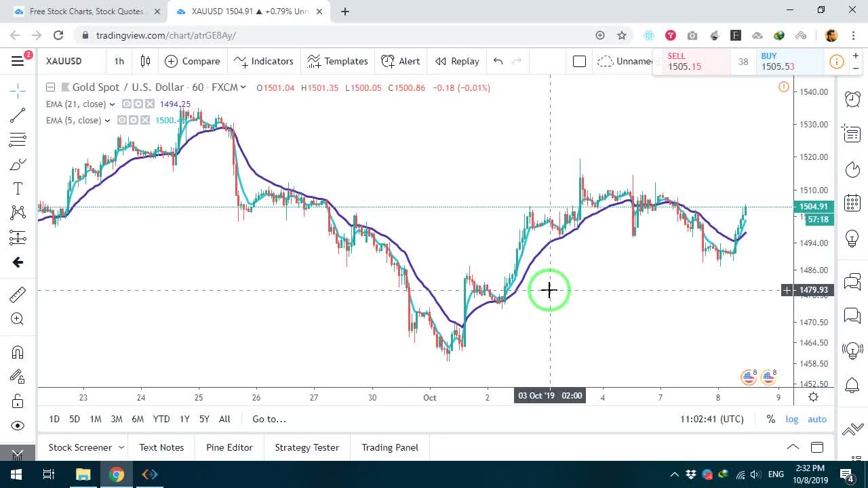Open the candlestick chart style selector
Viewport: 868px width, 488px height.
tap(145, 61)
